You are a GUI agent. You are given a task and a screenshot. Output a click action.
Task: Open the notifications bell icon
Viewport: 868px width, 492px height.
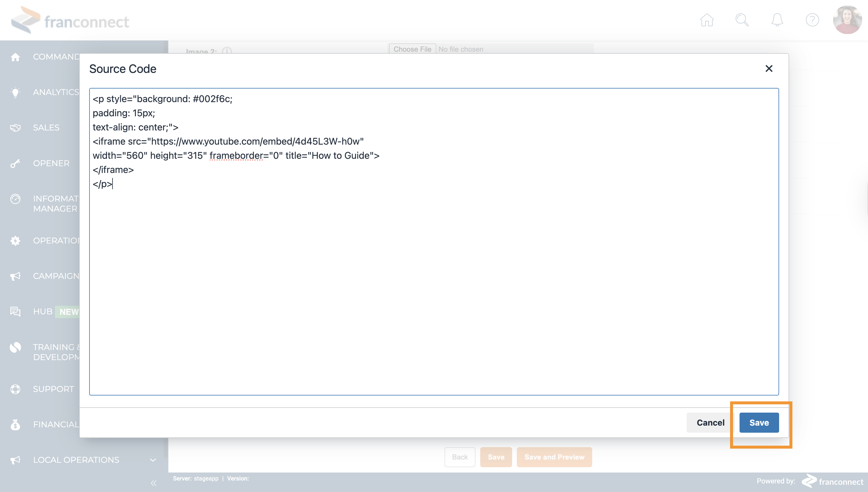pyautogui.click(x=777, y=20)
